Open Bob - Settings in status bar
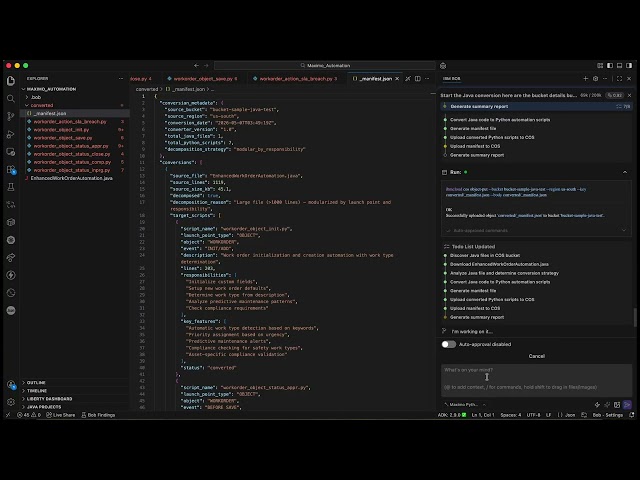The width and height of the screenshot is (640, 480). pos(607,415)
